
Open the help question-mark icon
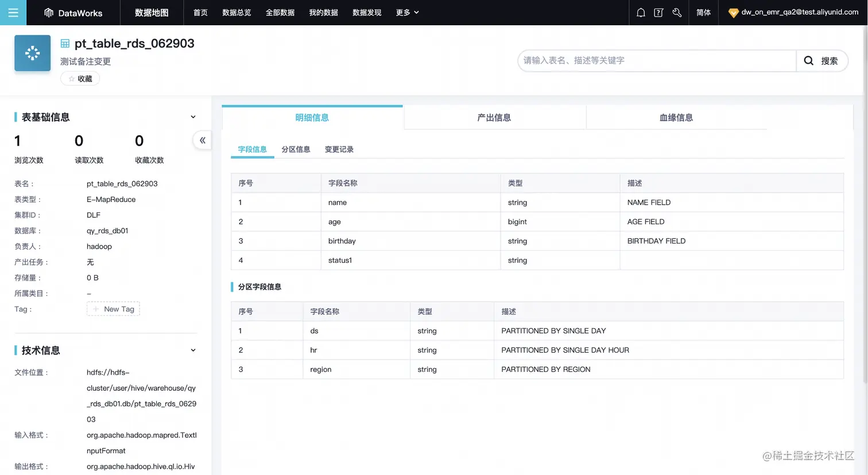tap(658, 13)
